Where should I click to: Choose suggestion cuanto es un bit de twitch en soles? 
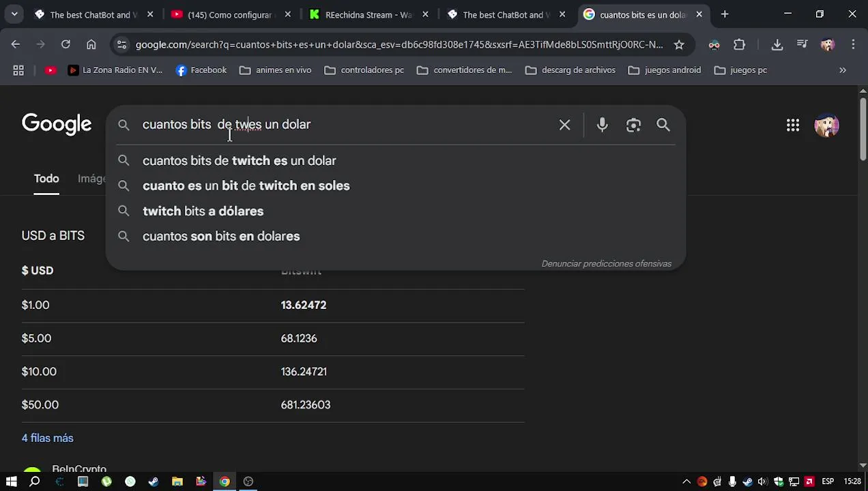tap(396, 185)
